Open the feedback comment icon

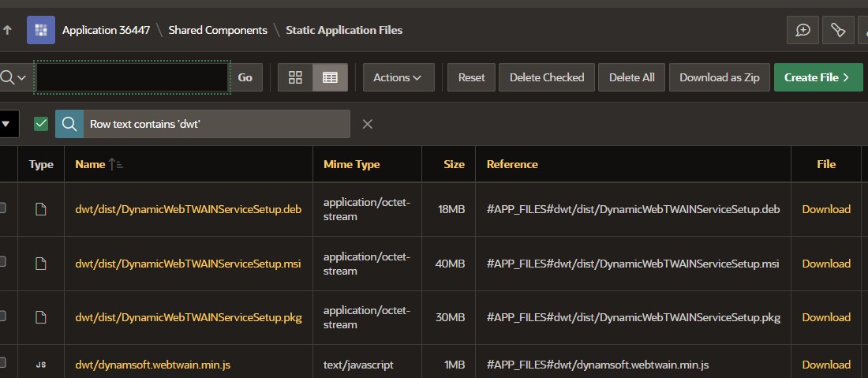tap(803, 30)
